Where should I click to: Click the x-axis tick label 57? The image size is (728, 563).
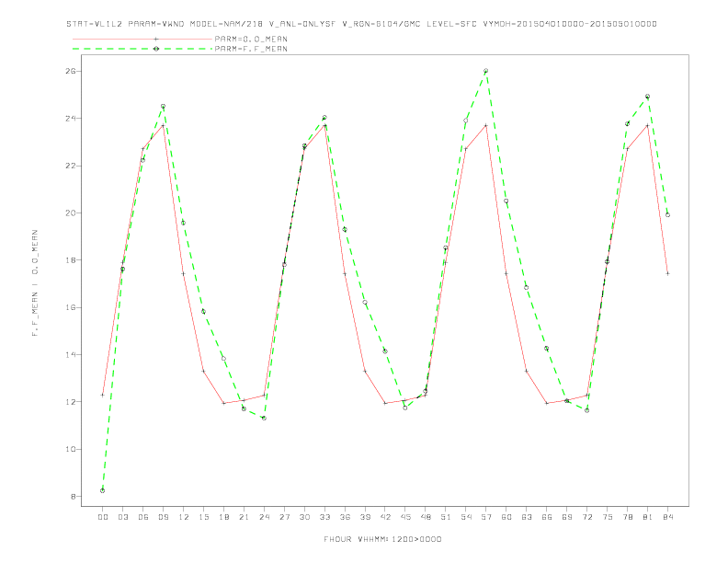(486, 517)
